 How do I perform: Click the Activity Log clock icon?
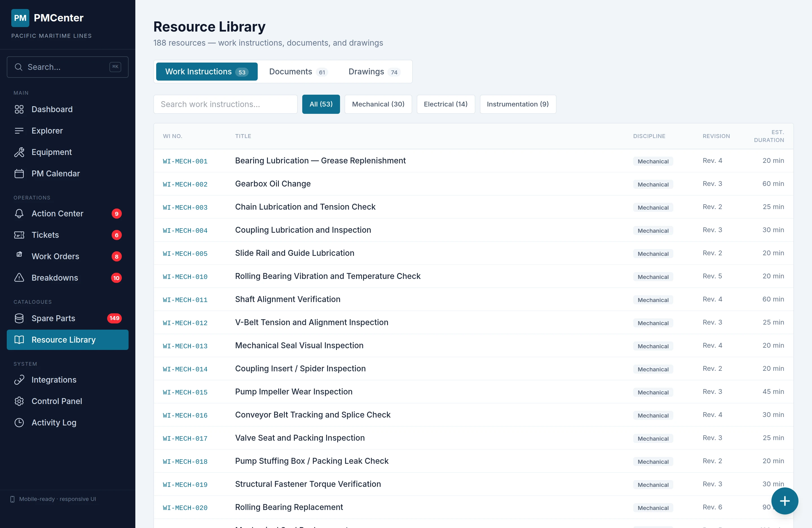19,423
